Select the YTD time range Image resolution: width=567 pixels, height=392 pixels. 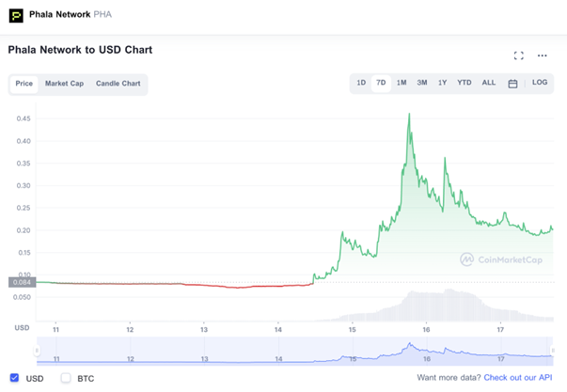tap(464, 83)
